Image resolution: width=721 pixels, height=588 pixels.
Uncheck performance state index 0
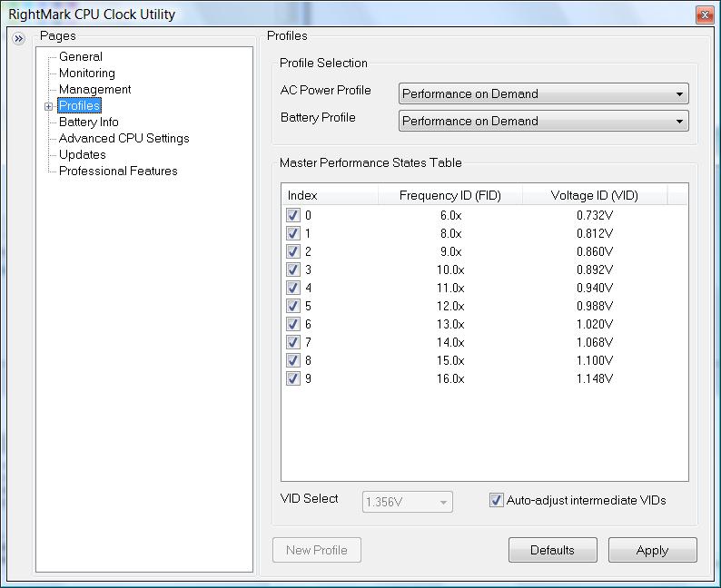[x=293, y=215]
